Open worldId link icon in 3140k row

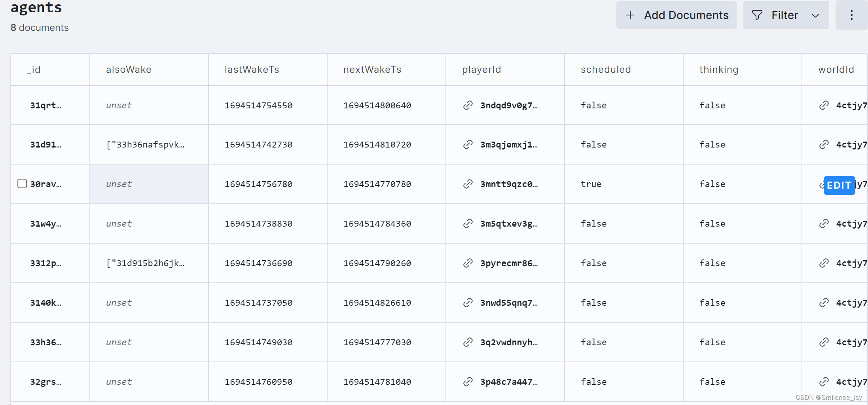point(824,303)
